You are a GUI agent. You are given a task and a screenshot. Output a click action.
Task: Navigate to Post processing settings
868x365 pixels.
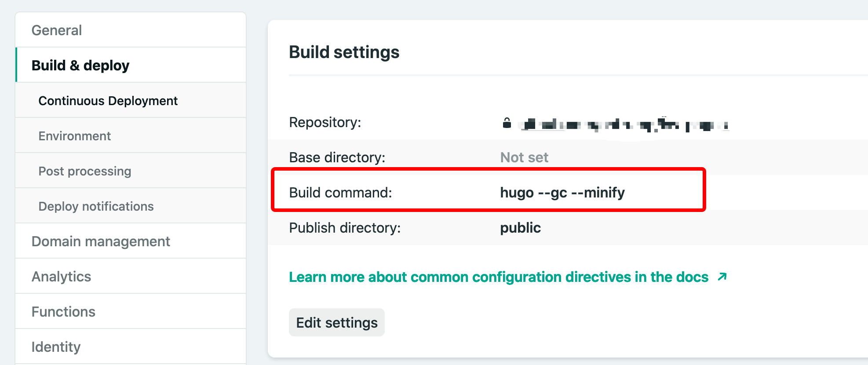85,171
